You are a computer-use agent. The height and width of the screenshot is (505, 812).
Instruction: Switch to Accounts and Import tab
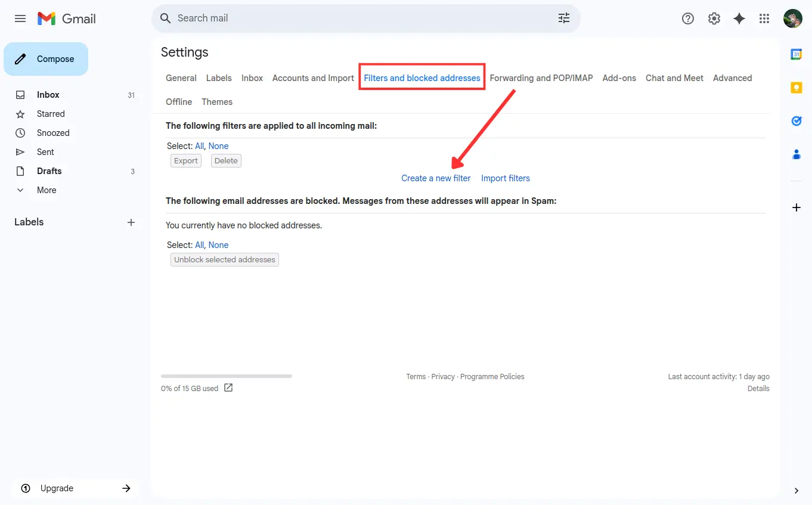[x=313, y=78]
